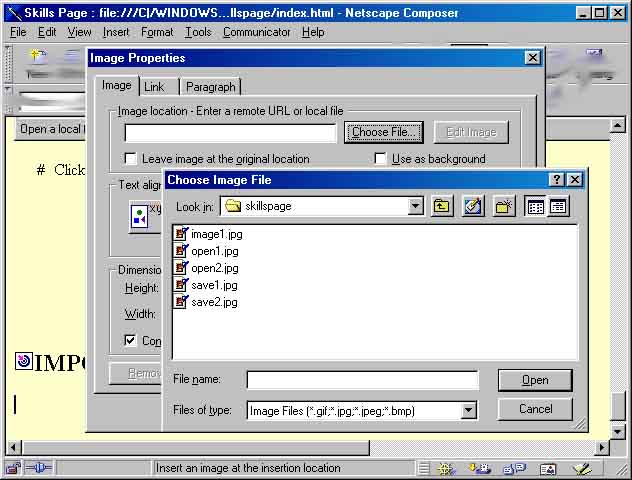Open Navigator from the component bar
This screenshot has height=480, width=632.
(446, 469)
